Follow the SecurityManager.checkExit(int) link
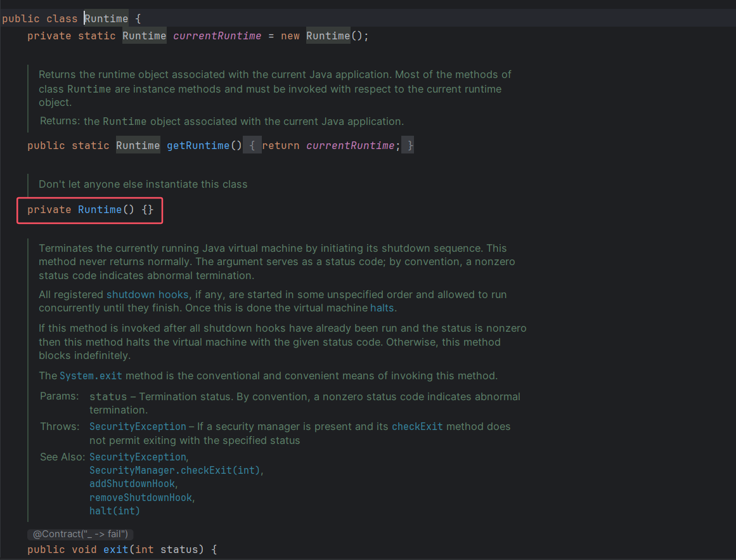The width and height of the screenshot is (736, 560). 176,471
